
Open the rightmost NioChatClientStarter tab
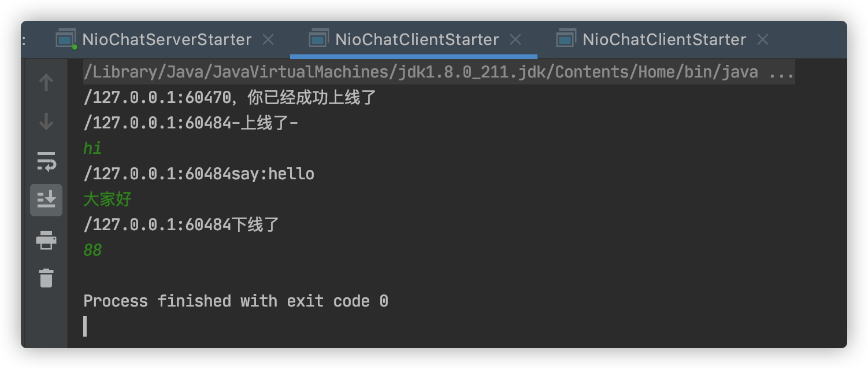click(664, 39)
